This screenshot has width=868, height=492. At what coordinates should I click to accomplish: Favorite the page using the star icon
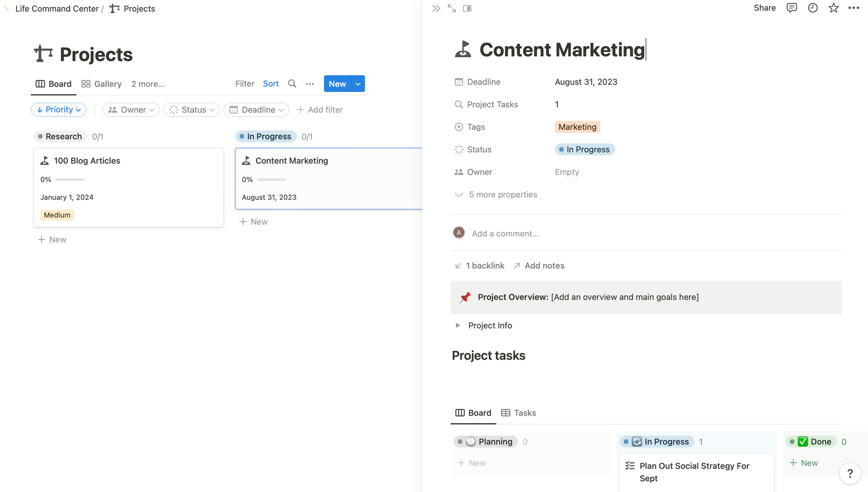pos(833,8)
